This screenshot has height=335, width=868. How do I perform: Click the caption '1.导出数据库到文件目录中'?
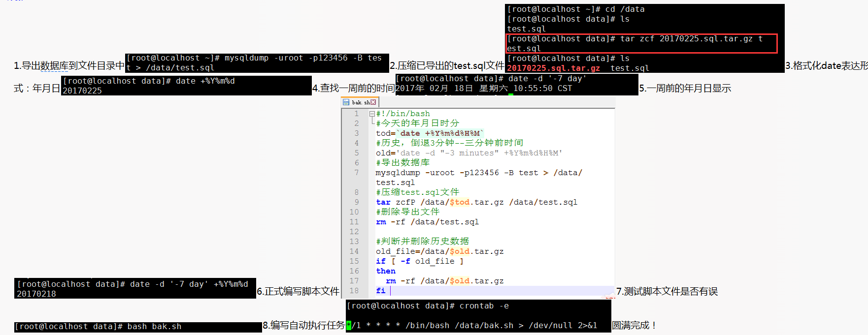coord(69,66)
